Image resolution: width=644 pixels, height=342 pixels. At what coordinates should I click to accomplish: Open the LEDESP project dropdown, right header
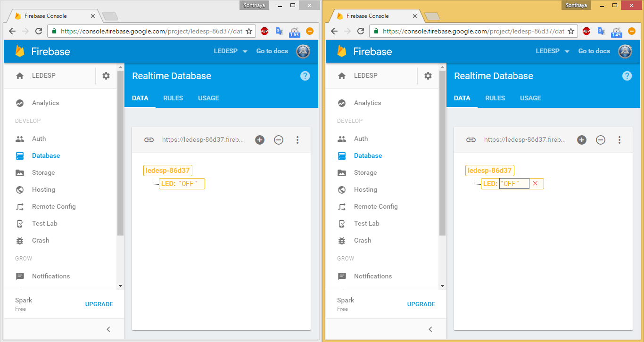553,51
